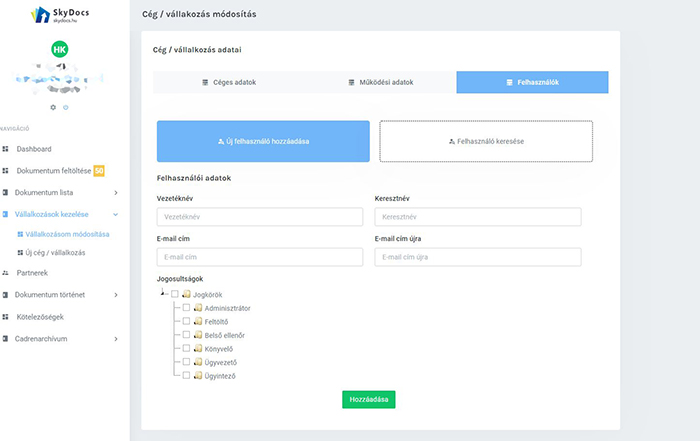The width and height of the screenshot is (700, 441).
Task: Enable the Könyvelő role checkbox
Action: coord(185,348)
